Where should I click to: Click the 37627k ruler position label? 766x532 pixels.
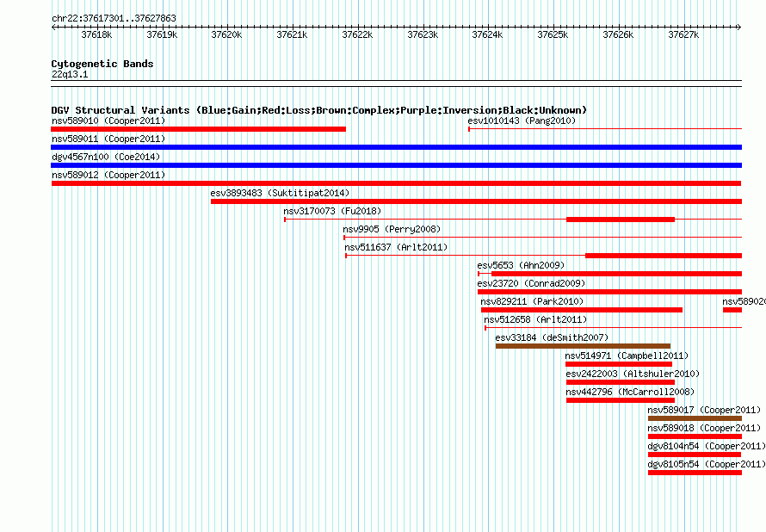[x=684, y=35]
